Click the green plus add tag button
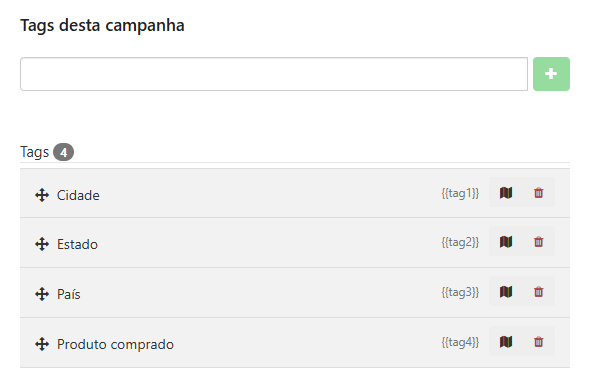Image resolution: width=594 pixels, height=372 pixels. point(551,74)
